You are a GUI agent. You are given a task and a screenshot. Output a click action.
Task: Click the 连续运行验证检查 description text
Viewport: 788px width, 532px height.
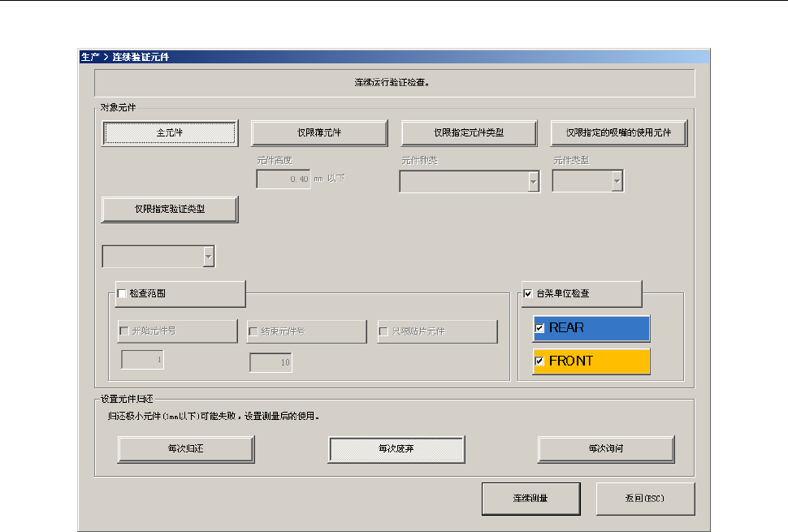(392, 82)
